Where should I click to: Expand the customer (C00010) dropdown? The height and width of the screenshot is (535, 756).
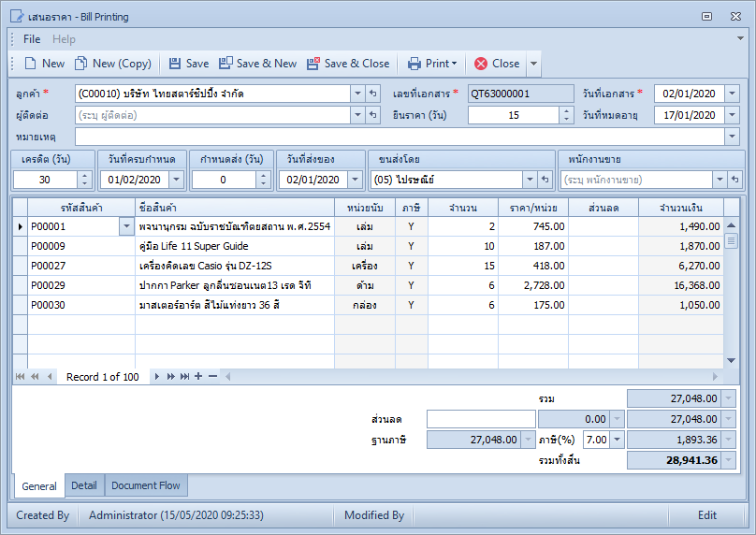point(357,94)
